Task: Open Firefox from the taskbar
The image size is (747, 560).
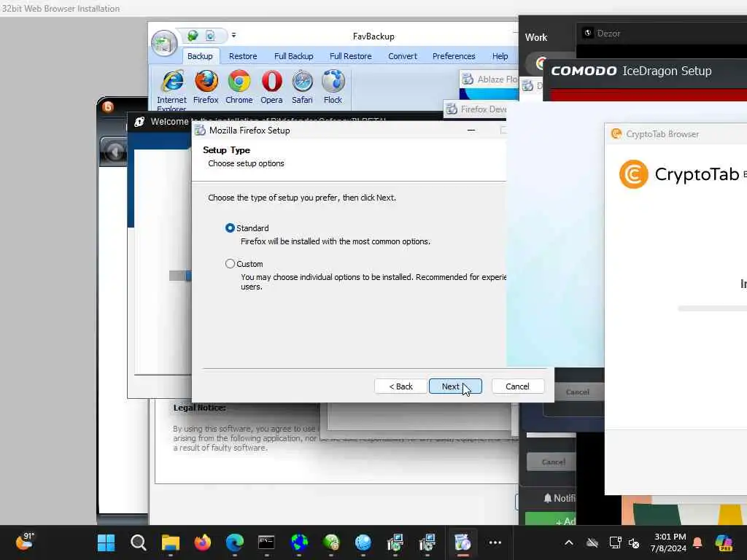Action: (203, 542)
